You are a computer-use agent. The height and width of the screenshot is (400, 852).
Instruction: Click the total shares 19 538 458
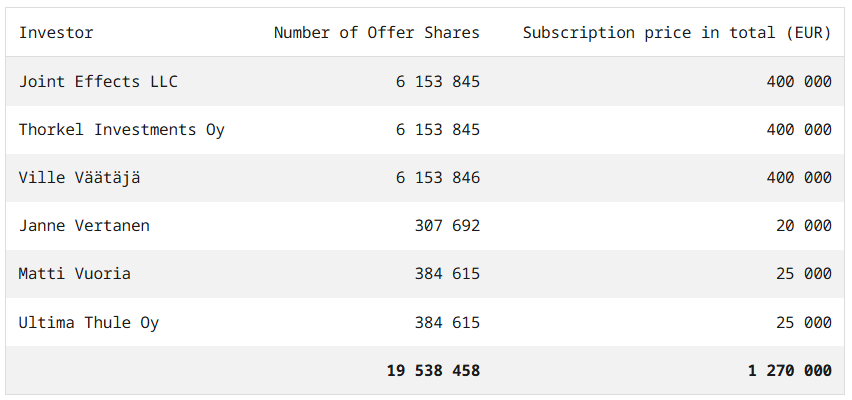(x=433, y=371)
